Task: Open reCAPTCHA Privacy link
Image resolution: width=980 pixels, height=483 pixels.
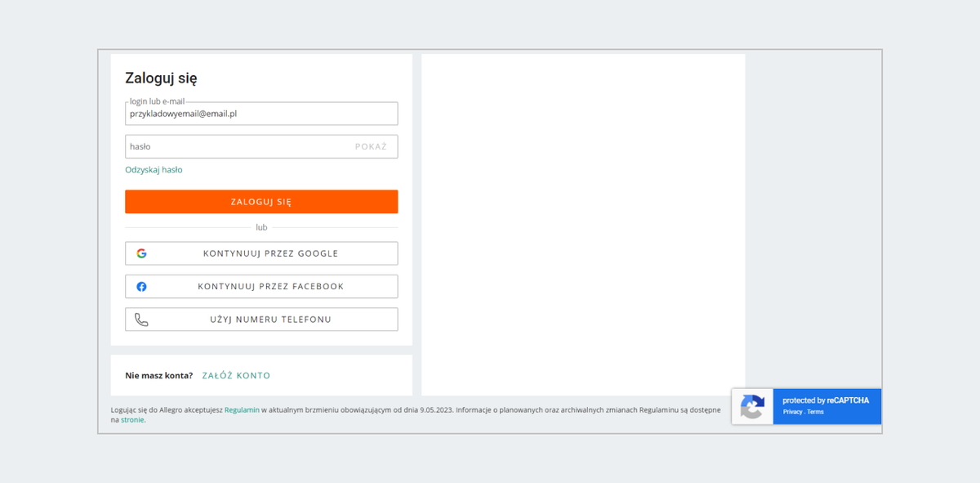Action: click(792, 412)
